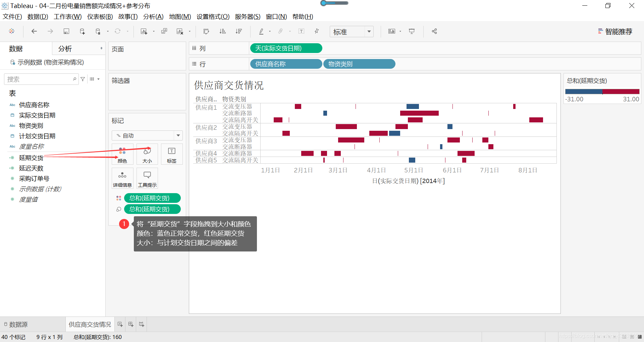The image size is (644, 342).
Task: Show mark labels with the T icon
Action: point(302,31)
